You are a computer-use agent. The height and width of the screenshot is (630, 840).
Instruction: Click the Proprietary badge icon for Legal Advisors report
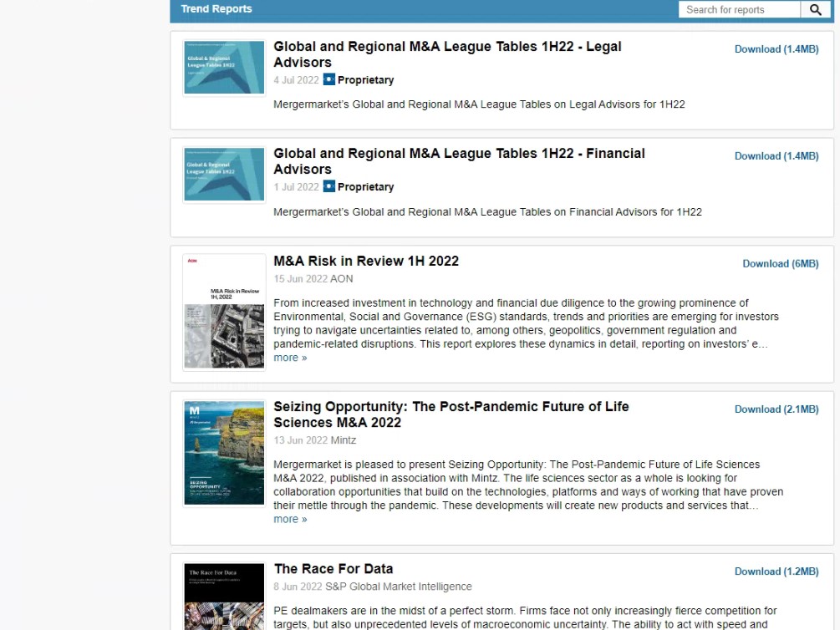(x=329, y=79)
